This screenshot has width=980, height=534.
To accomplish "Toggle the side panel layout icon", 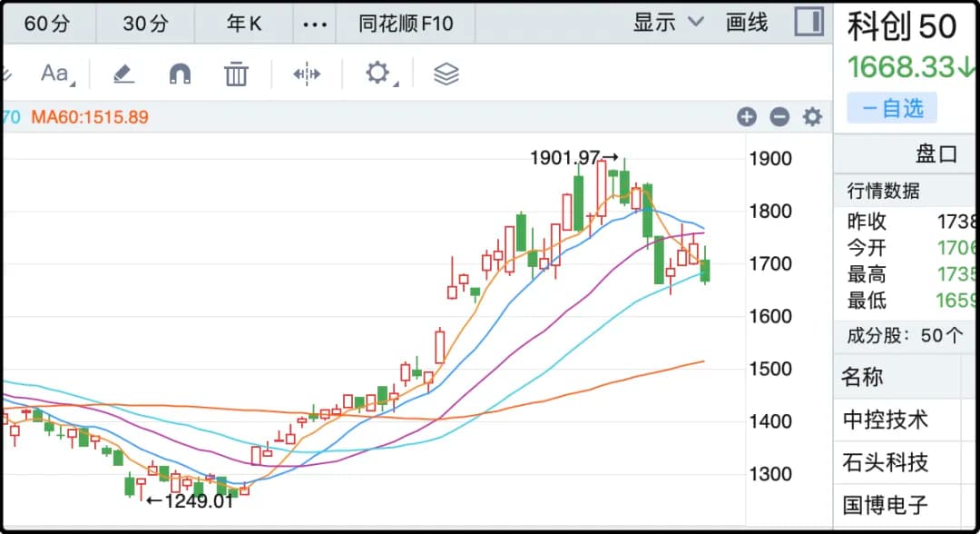I will pos(808,21).
